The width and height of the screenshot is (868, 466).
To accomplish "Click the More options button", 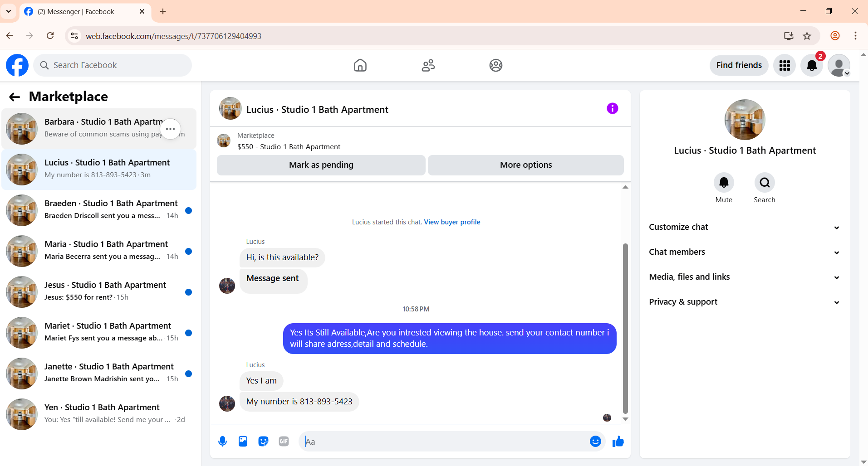I will (526, 165).
